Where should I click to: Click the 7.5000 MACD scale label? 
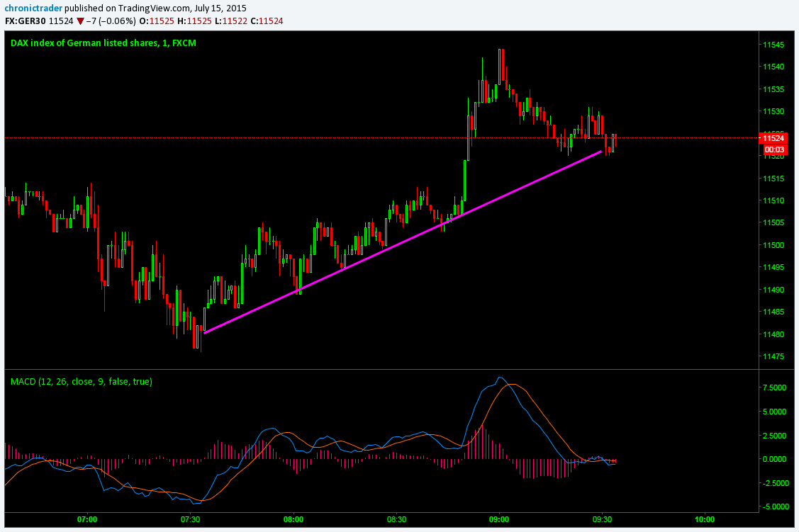[773, 387]
